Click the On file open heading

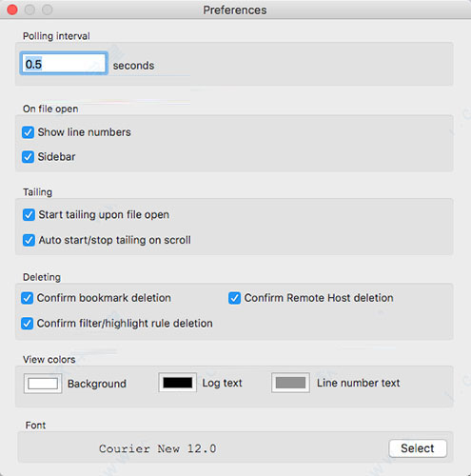tap(50, 109)
